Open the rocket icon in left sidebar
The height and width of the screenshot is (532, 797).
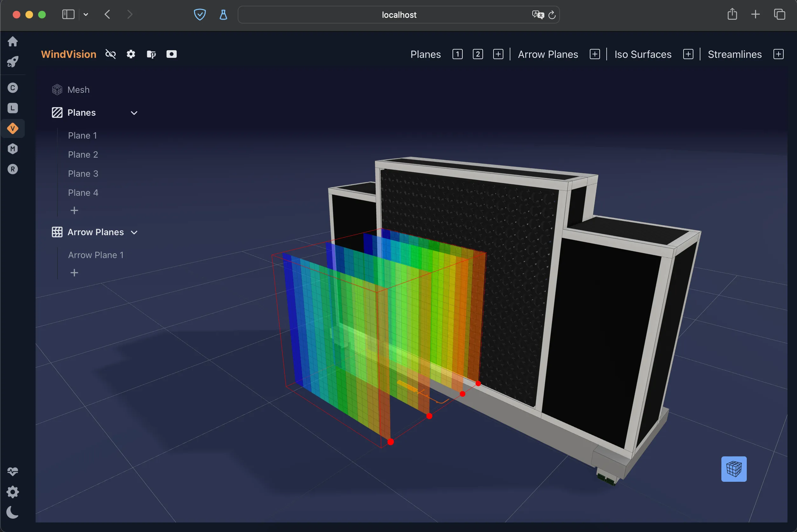click(13, 62)
